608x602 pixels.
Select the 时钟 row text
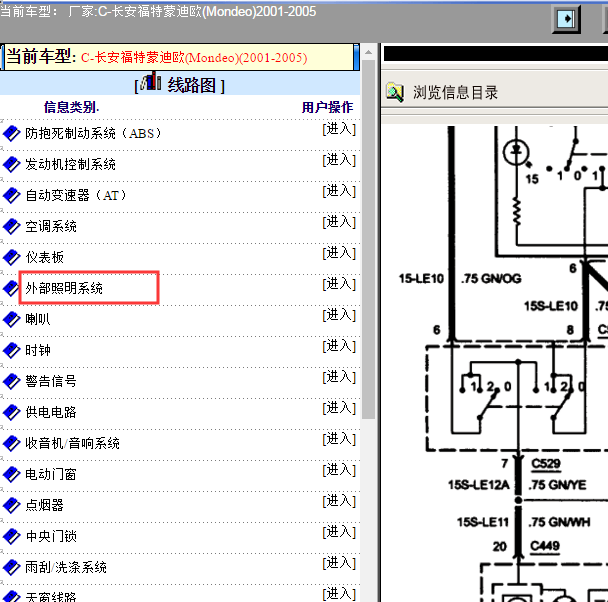click(x=38, y=350)
